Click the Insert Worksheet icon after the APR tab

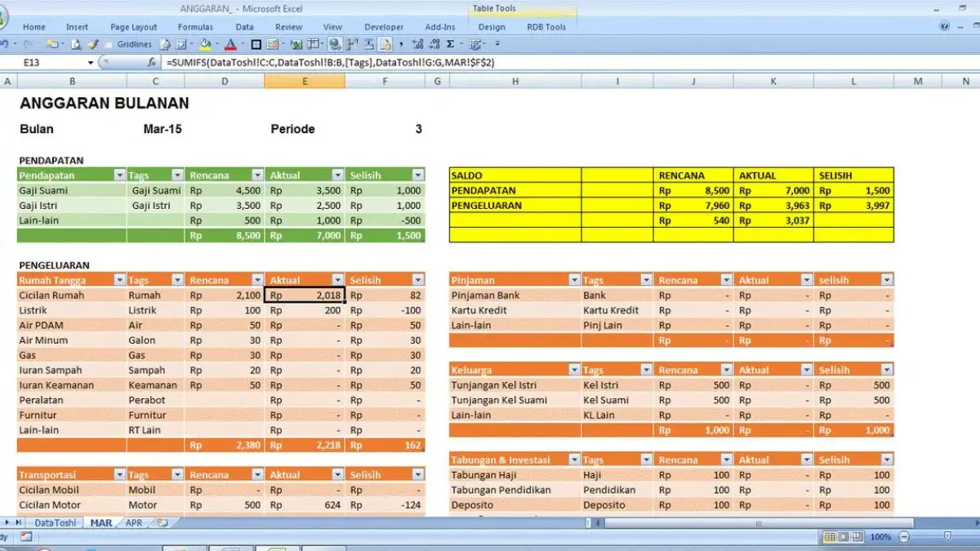point(163,522)
